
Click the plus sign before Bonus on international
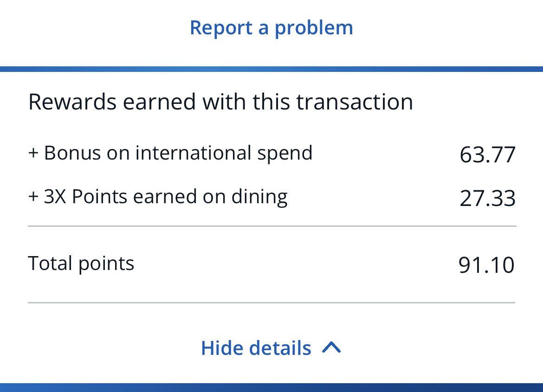click(33, 153)
